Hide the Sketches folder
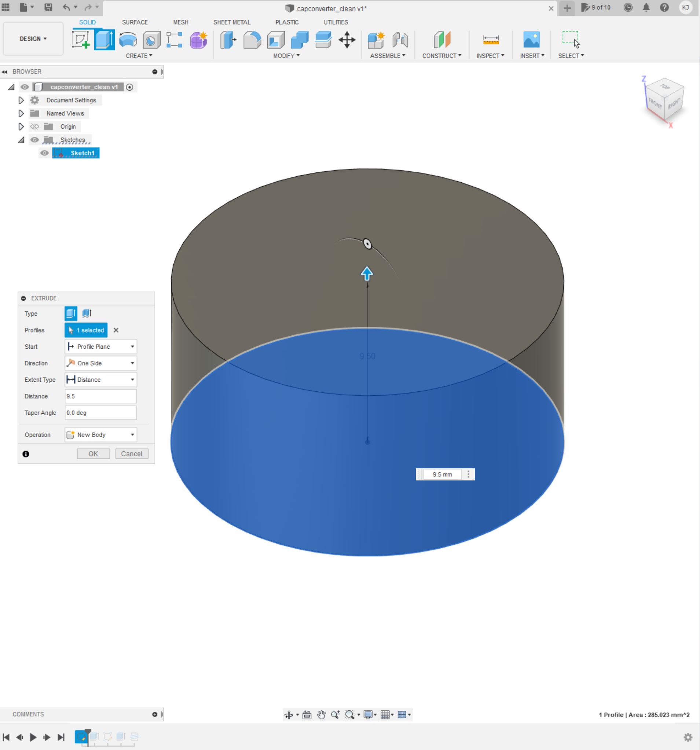This screenshot has height=750, width=700. pyautogui.click(x=35, y=140)
